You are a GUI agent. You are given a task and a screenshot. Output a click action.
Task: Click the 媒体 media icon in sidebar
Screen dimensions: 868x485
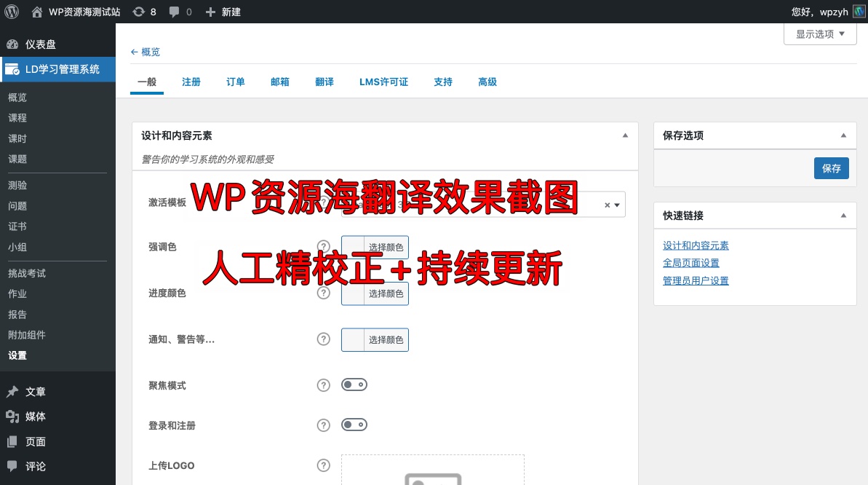pyautogui.click(x=12, y=417)
